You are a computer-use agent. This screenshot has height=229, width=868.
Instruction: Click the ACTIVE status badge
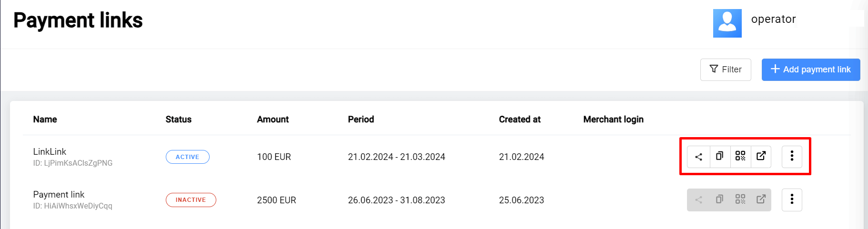tap(187, 157)
